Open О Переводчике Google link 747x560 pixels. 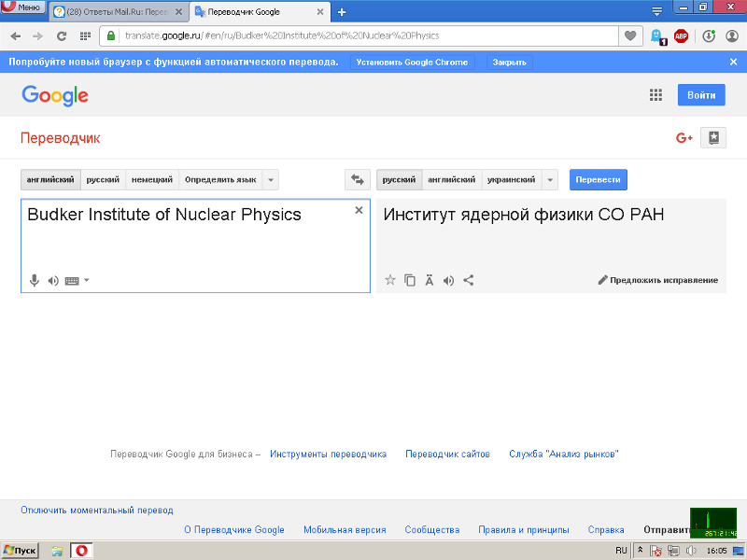pyautogui.click(x=234, y=530)
